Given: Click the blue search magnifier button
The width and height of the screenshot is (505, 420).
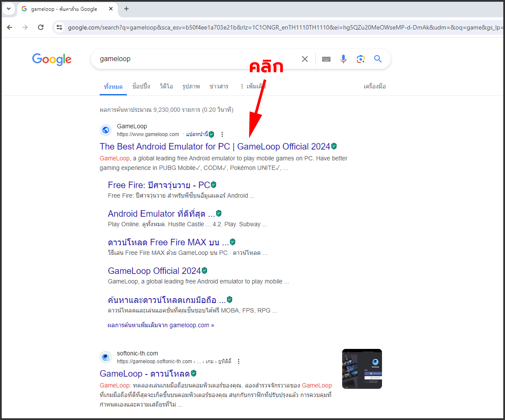Looking at the screenshot, I should pyautogui.click(x=378, y=59).
